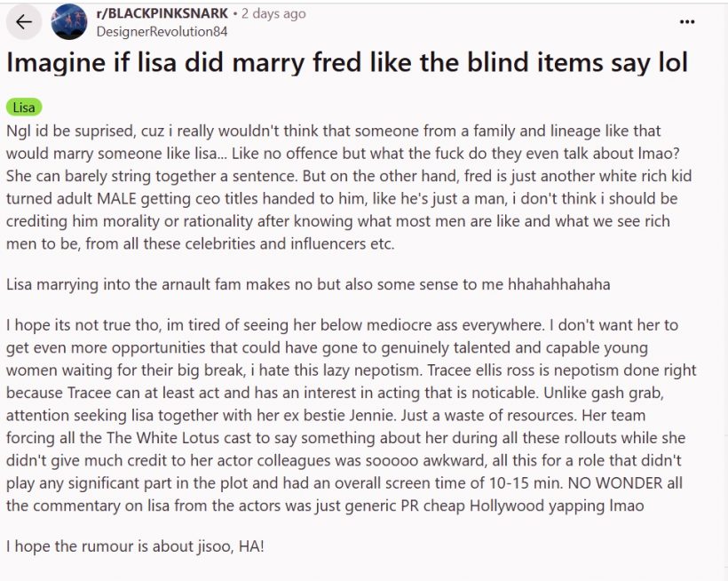Image resolution: width=728 pixels, height=581 pixels.
Task: Visit the r/BLACKPINKSNARK subreddit link
Action: click(162, 13)
